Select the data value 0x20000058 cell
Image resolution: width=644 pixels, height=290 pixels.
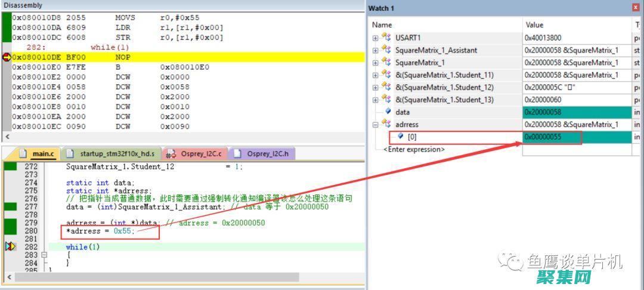tap(576, 112)
